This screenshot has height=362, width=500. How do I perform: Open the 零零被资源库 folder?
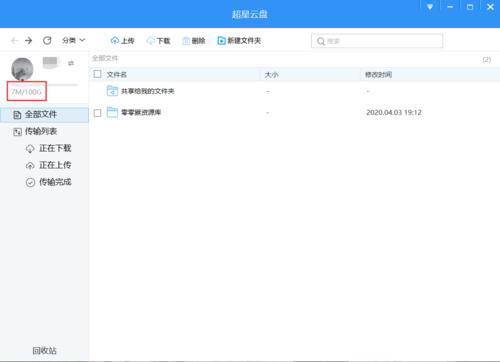tap(141, 112)
